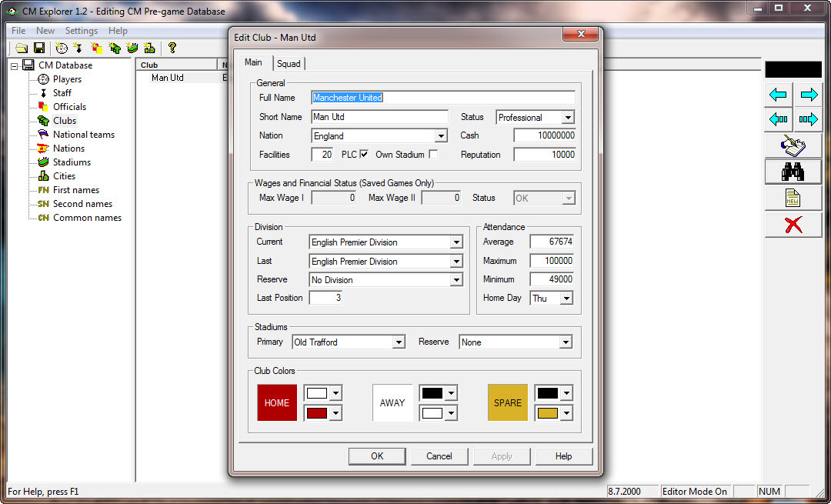Click the open folder toolbar icon
Screen dimensions: 831x504
[22, 48]
